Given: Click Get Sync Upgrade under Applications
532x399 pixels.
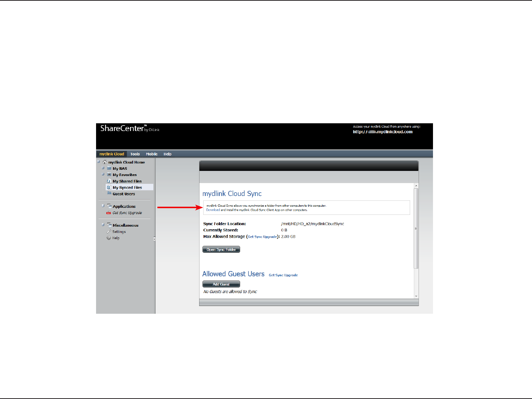Looking at the screenshot, I should (x=127, y=213).
